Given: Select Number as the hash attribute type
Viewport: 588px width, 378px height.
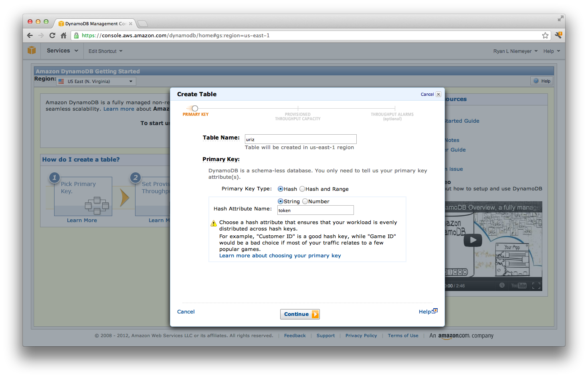Looking at the screenshot, I should (x=305, y=201).
